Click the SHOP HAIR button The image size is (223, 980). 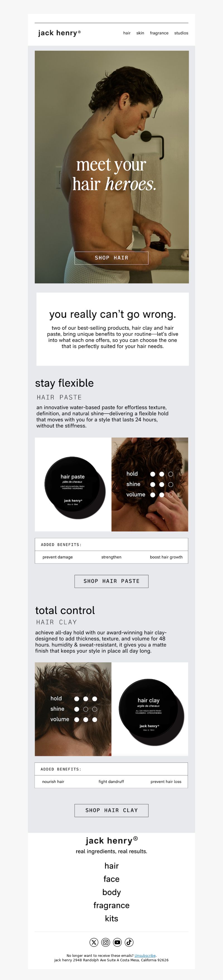(111, 258)
